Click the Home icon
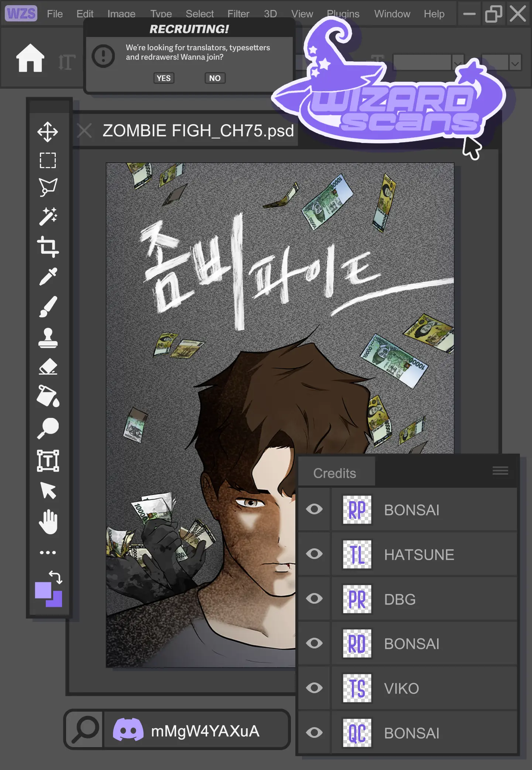The width and height of the screenshot is (532, 770). click(x=30, y=58)
